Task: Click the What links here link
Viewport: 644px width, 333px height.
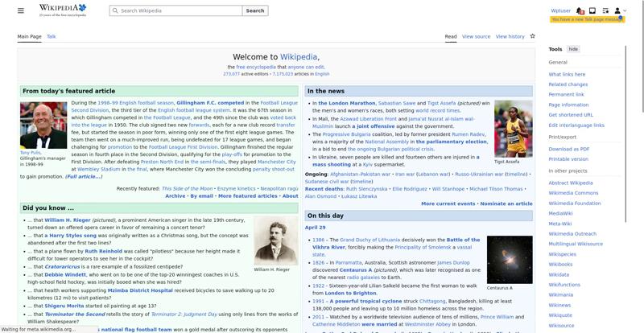Action: click(567, 74)
